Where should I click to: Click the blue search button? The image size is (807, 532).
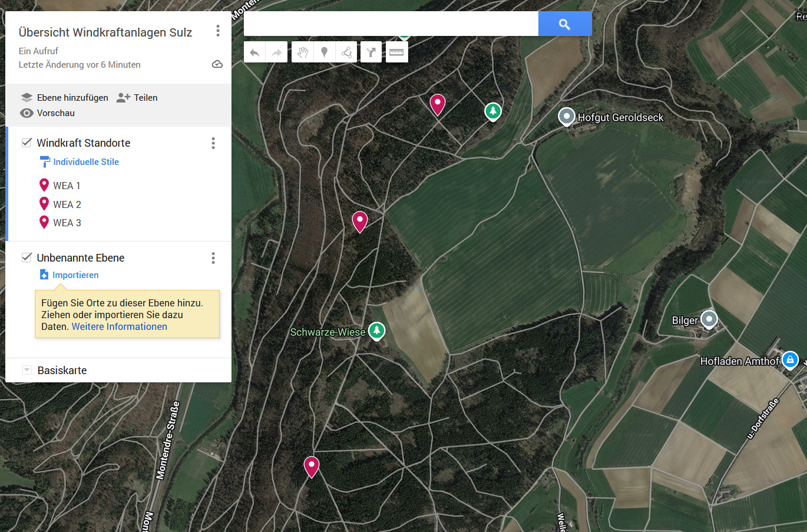point(564,24)
